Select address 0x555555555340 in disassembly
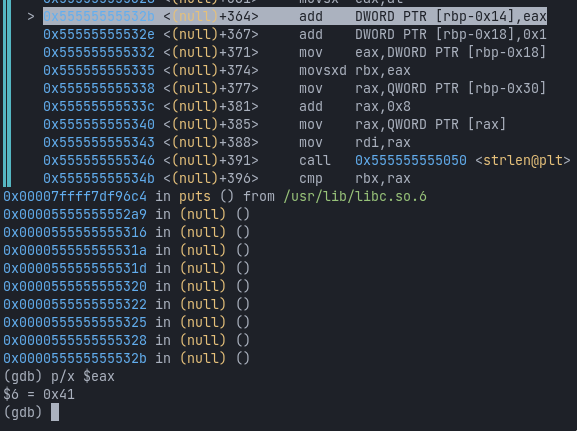Screen dimensions: 577x431 (x=99, y=125)
